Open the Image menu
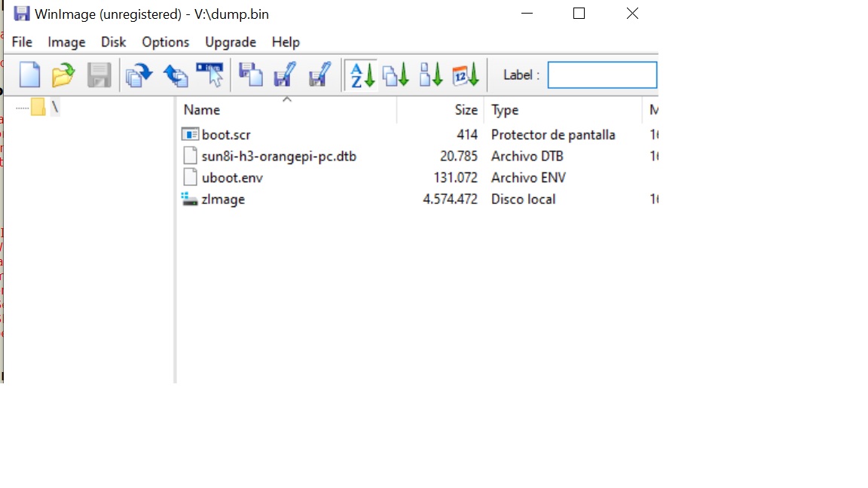 coord(66,42)
